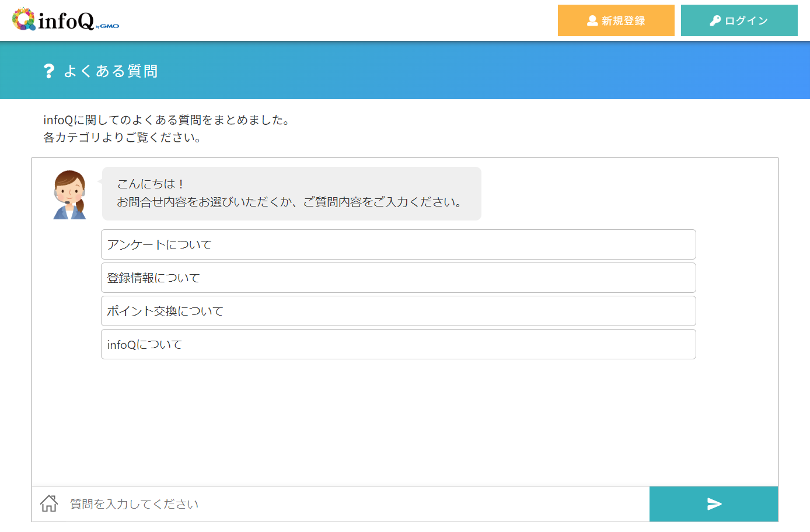Click the operator avatar with headset
Image resolution: width=810 pixels, height=532 pixels.
click(69, 195)
